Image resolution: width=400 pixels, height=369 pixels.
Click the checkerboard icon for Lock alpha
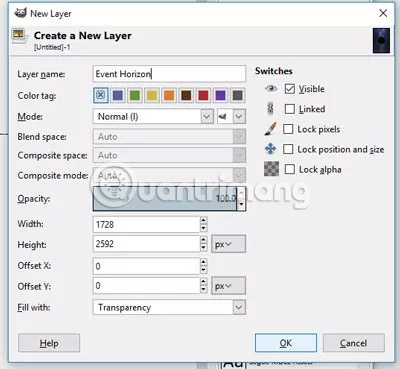271,169
